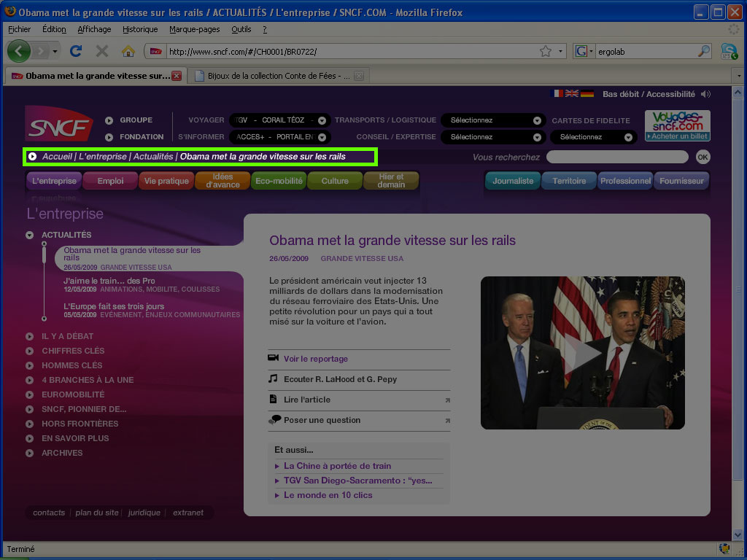Screen dimensions: 747x560
Task: Click the SNCF logo
Action: 58,124
